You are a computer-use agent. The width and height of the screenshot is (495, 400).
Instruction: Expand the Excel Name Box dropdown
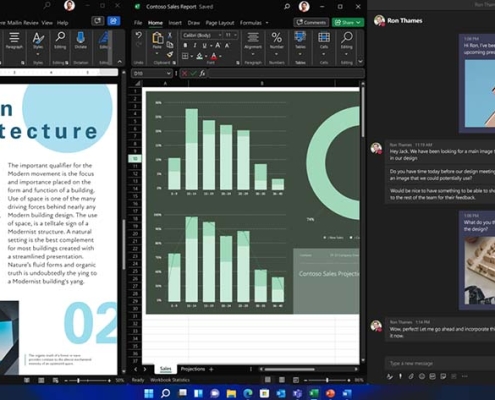(x=169, y=73)
